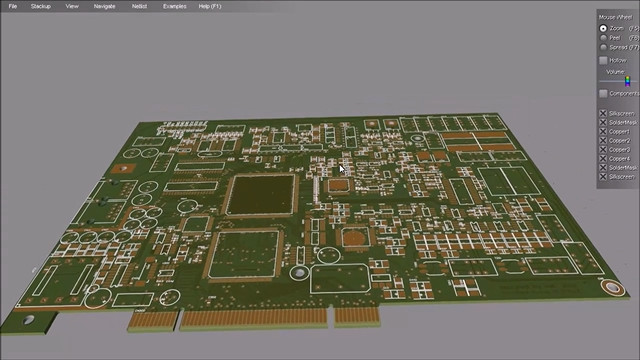The image size is (640, 360).
Task: Toggle the Copper3 layer checkbox
Action: click(x=603, y=149)
